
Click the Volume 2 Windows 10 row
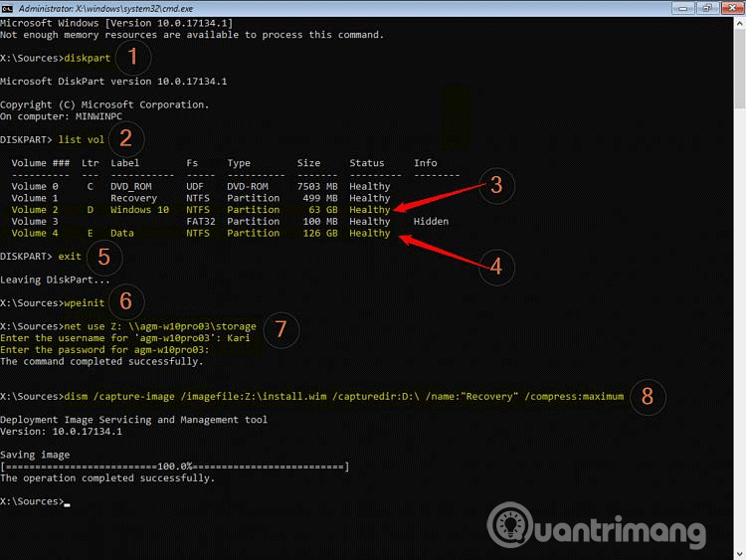pos(199,210)
